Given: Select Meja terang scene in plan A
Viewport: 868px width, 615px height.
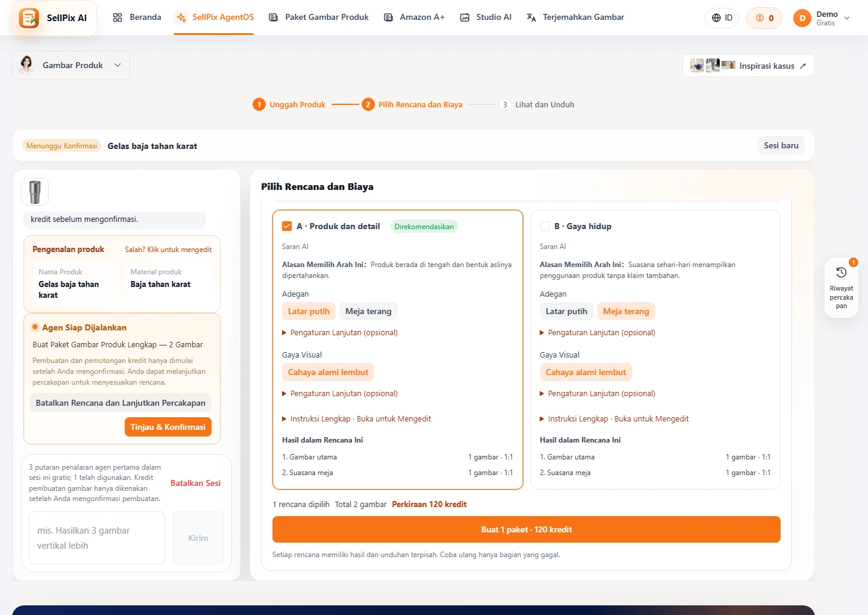Looking at the screenshot, I should [368, 311].
